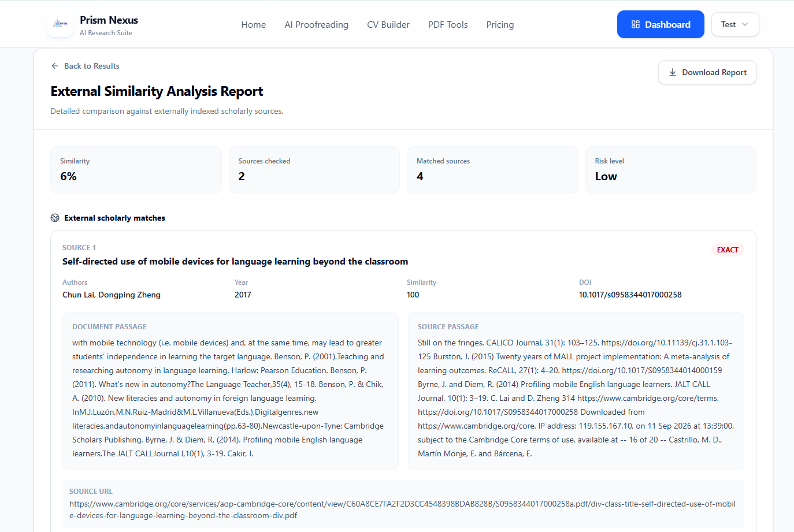The image size is (794, 532).
Task: Click the EXACT match badge
Action: 728,250
